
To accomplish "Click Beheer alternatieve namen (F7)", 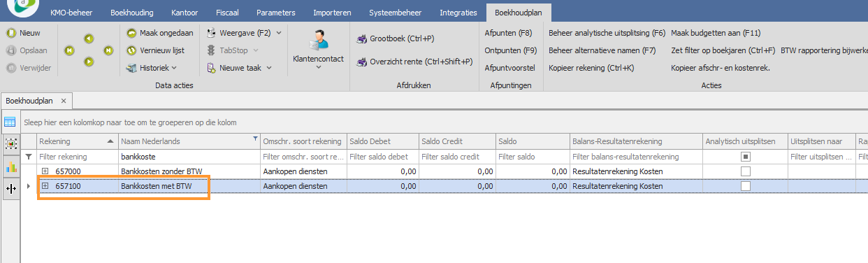I will (x=602, y=50).
